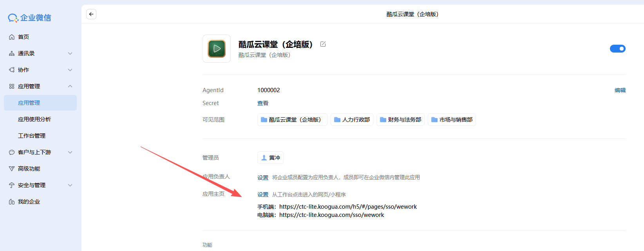Click the 财务与法务部 department tag

[400, 120]
